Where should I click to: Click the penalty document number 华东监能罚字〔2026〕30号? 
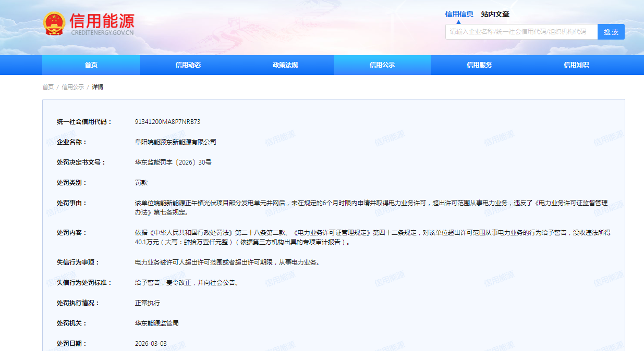[x=173, y=162]
